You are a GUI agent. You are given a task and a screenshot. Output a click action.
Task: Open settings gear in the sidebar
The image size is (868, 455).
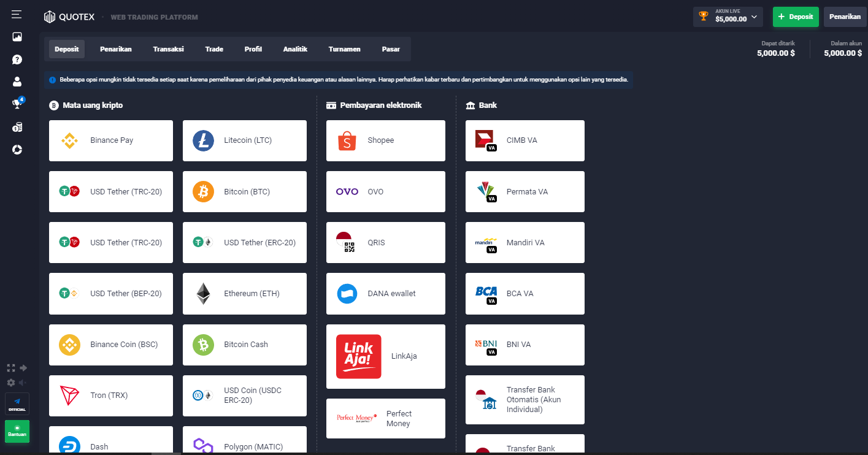pyautogui.click(x=11, y=383)
